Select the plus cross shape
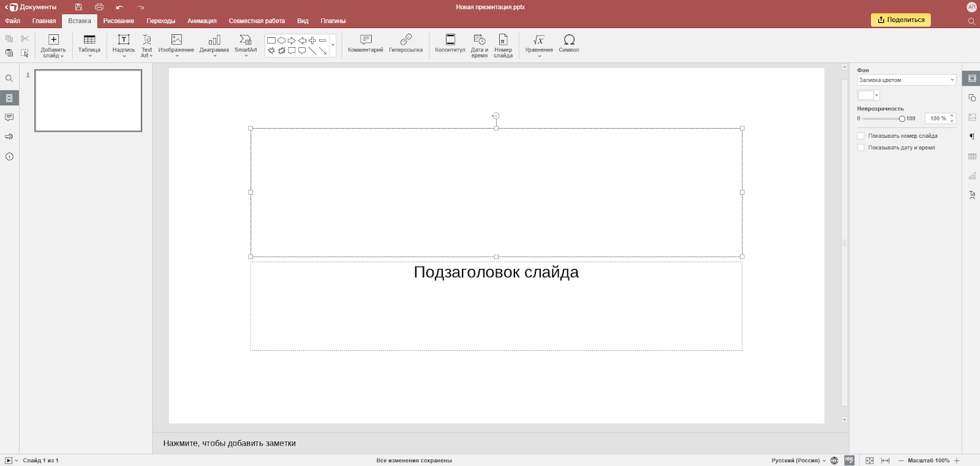Screen dimensions: 980x466 click(312, 40)
